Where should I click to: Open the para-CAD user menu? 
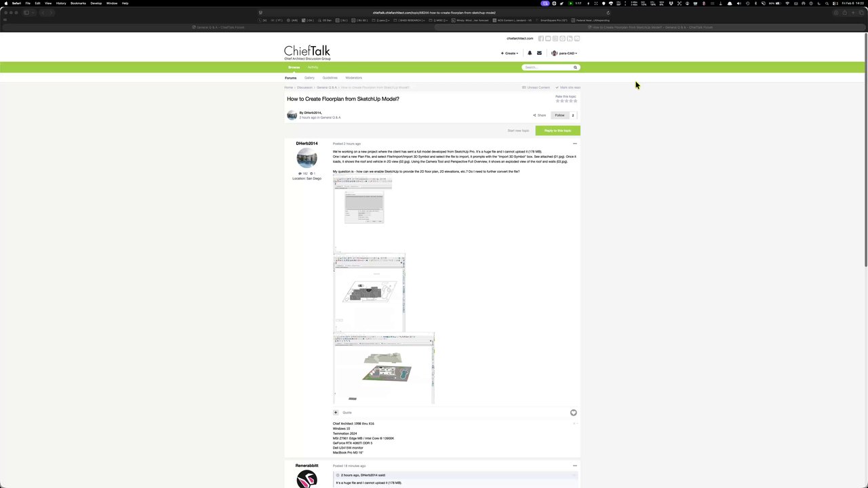pos(564,53)
